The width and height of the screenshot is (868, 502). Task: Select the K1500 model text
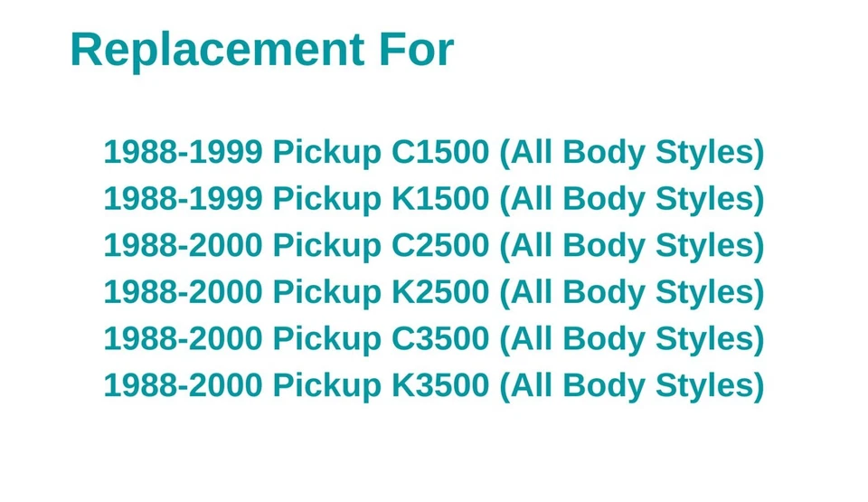click(439, 199)
